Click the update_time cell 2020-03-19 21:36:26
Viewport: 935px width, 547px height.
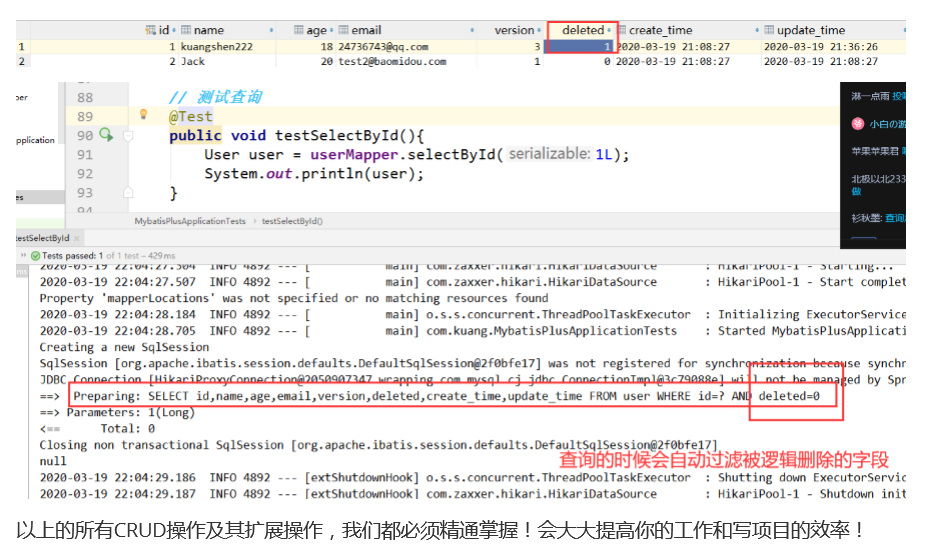coord(821,47)
